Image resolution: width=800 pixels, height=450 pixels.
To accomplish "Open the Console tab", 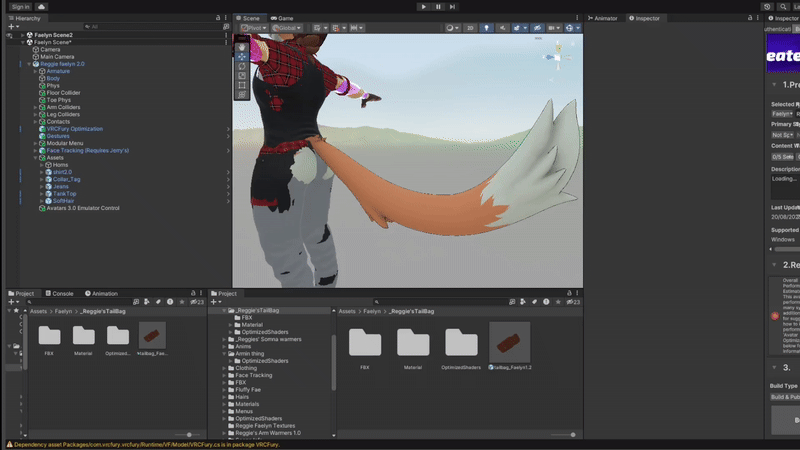I will (x=60, y=293).
